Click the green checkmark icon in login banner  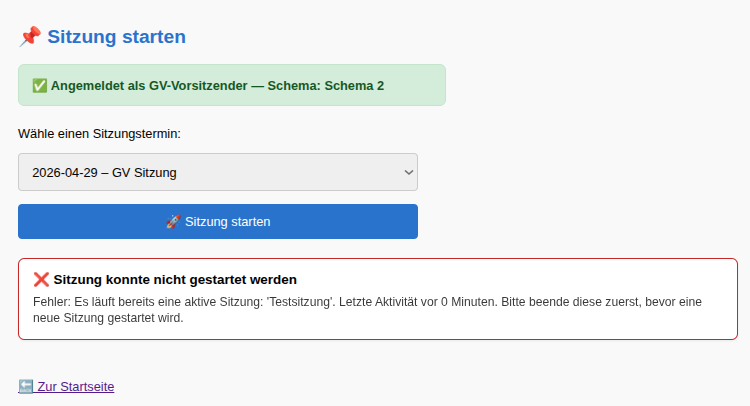(x=40, y=86)
